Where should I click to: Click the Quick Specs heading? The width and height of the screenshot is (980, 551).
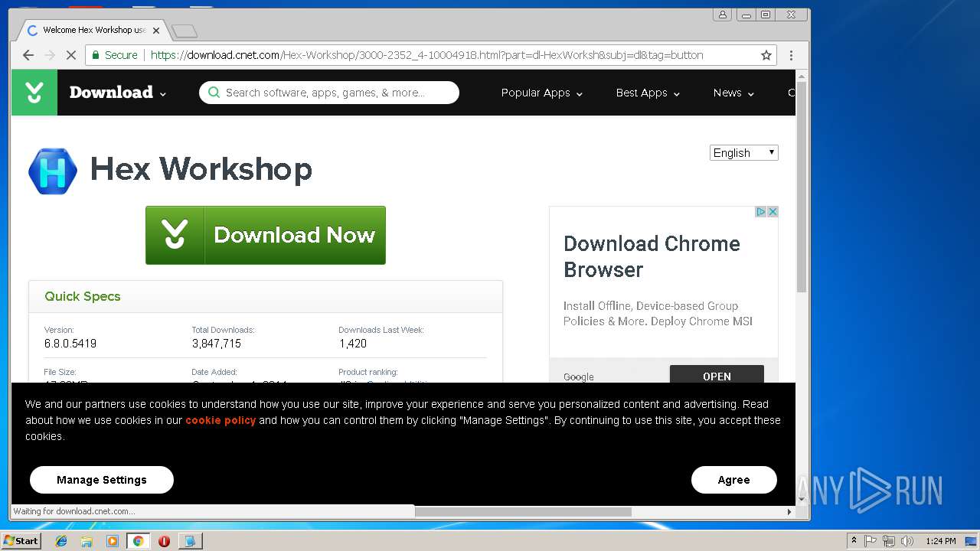83,296
